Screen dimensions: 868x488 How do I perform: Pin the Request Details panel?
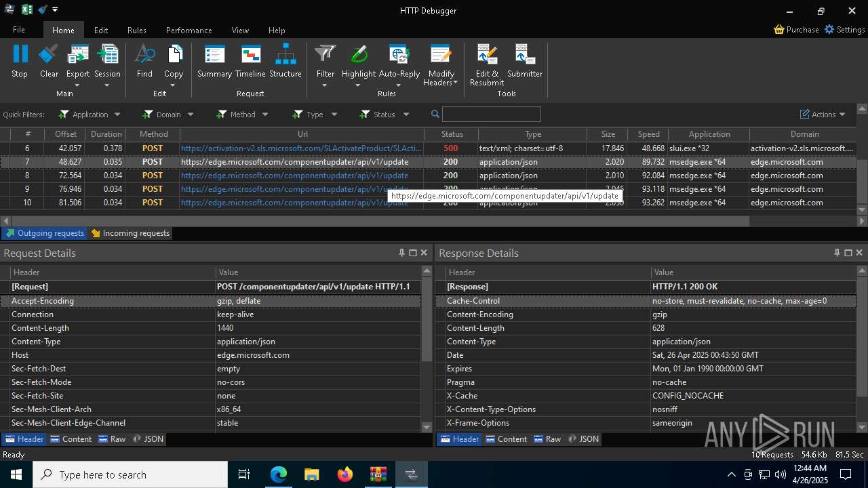(x=401, y=253)
